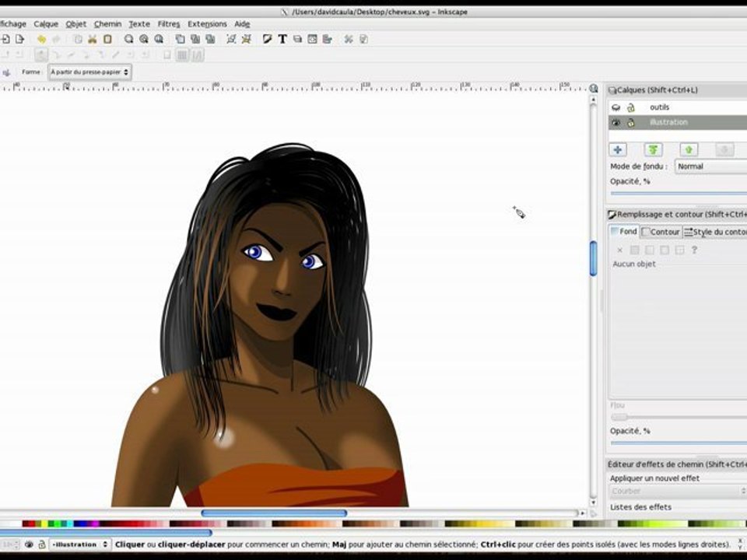Select the illustration layer row

[x=678, y=122]
